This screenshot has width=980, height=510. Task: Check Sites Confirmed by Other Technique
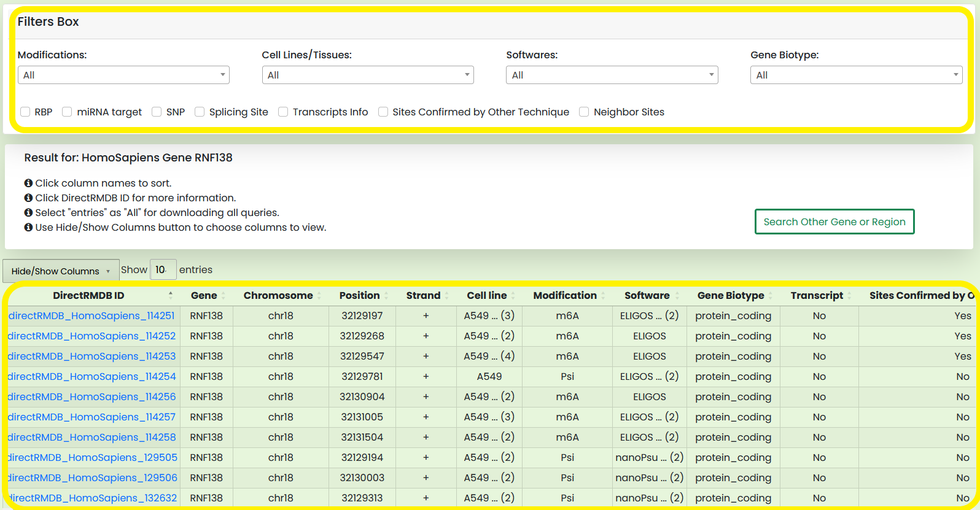pyautogui.click(x=383, y=112)
